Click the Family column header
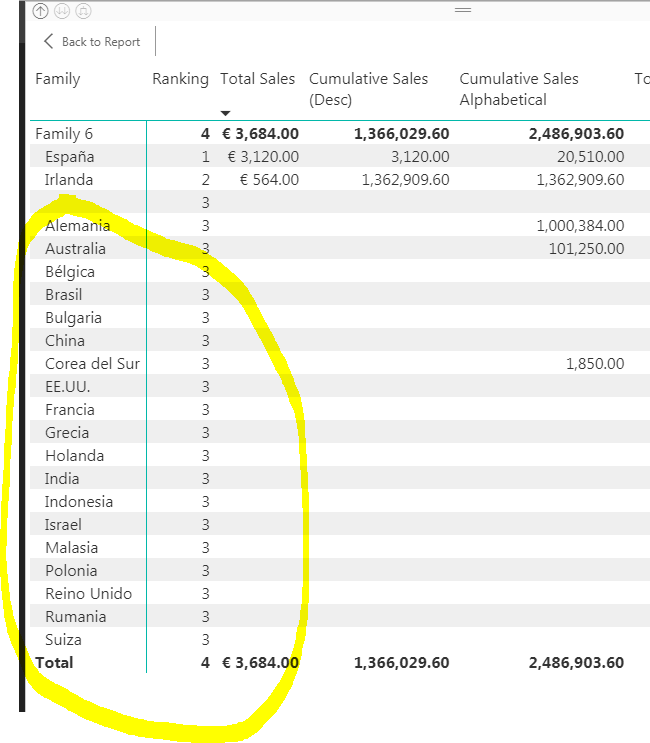 click(x=58, y=79)
